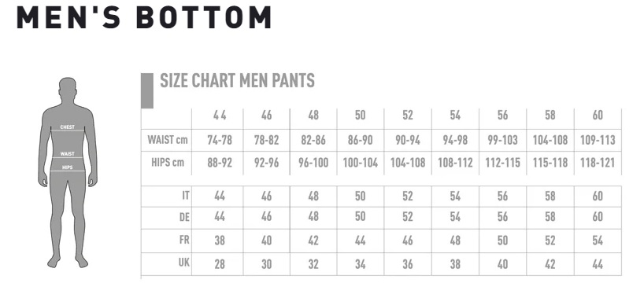This screenshot has width=644, height=294.
Task: Select the DE row label
Action: [184, 217]
